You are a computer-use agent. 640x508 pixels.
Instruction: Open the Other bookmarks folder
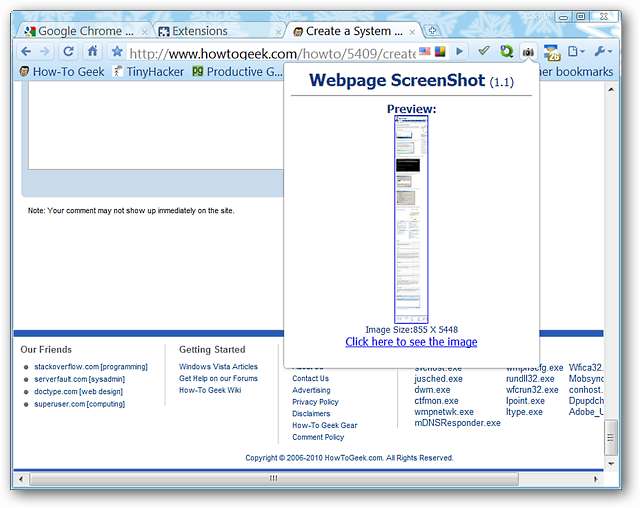576,72
